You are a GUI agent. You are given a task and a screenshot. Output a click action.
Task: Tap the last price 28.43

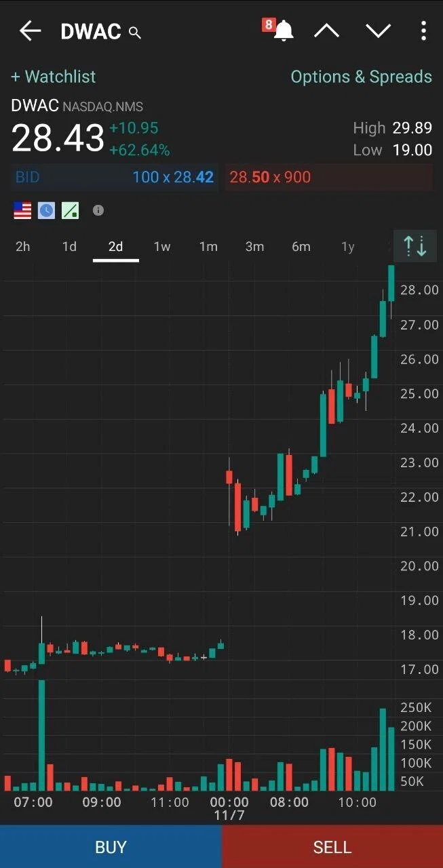coord(58,138)
